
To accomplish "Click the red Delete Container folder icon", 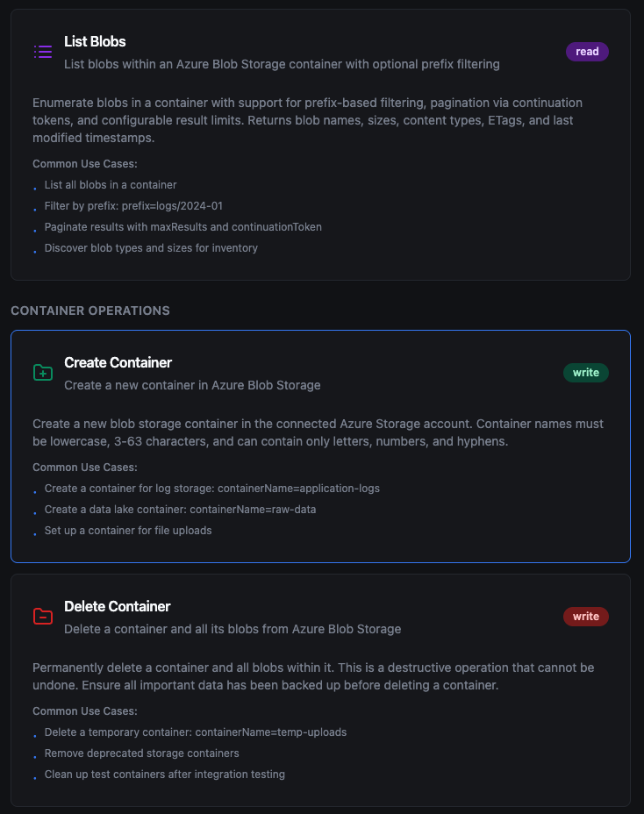I will click(x=43, y=617).
